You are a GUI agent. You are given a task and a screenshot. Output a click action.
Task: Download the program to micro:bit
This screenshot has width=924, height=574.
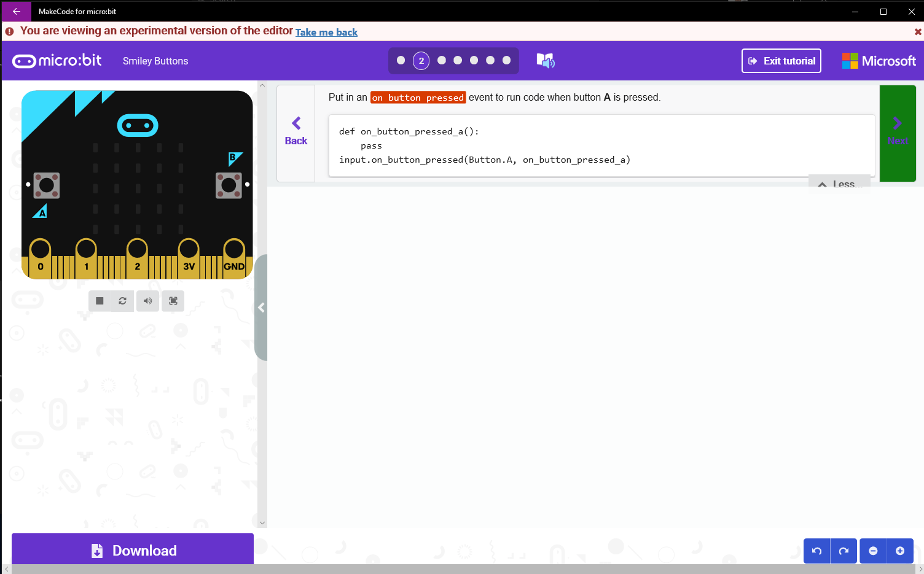[133, 550]
